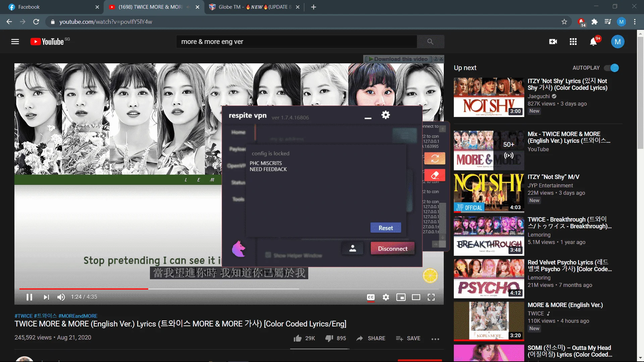Pause the video playback
644x362 pixels.
coord(29,297)
